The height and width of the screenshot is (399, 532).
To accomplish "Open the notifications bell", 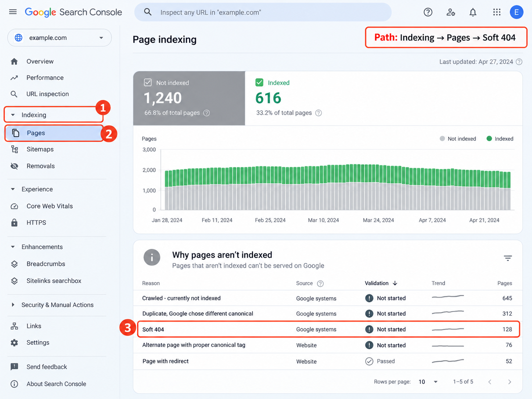I will click(x=473, y=12).
